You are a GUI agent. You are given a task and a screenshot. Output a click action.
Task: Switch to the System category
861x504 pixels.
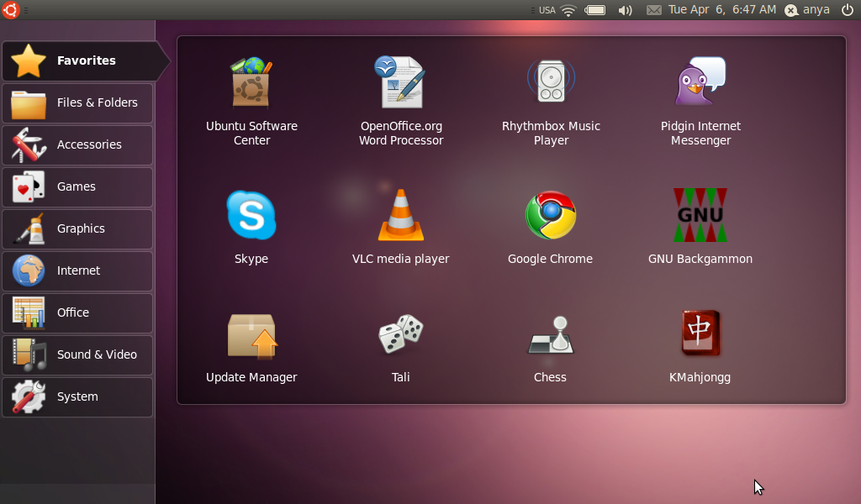click(x=77, y=397)
